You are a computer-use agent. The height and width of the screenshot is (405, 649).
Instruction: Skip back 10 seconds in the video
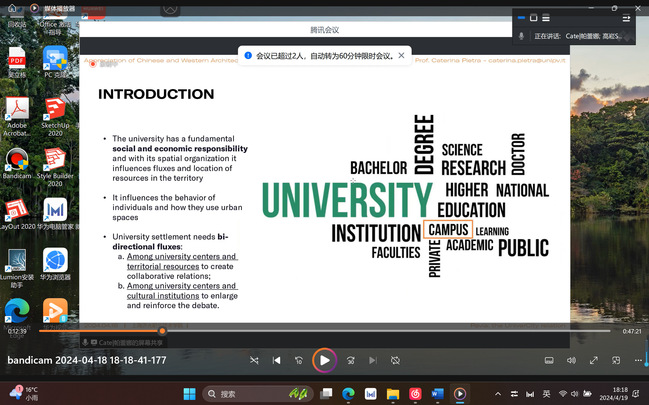[x=299, y=360]
